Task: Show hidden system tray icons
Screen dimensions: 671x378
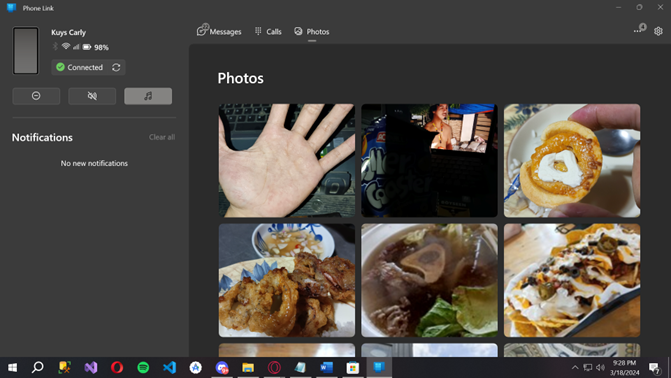Action: 575,367
